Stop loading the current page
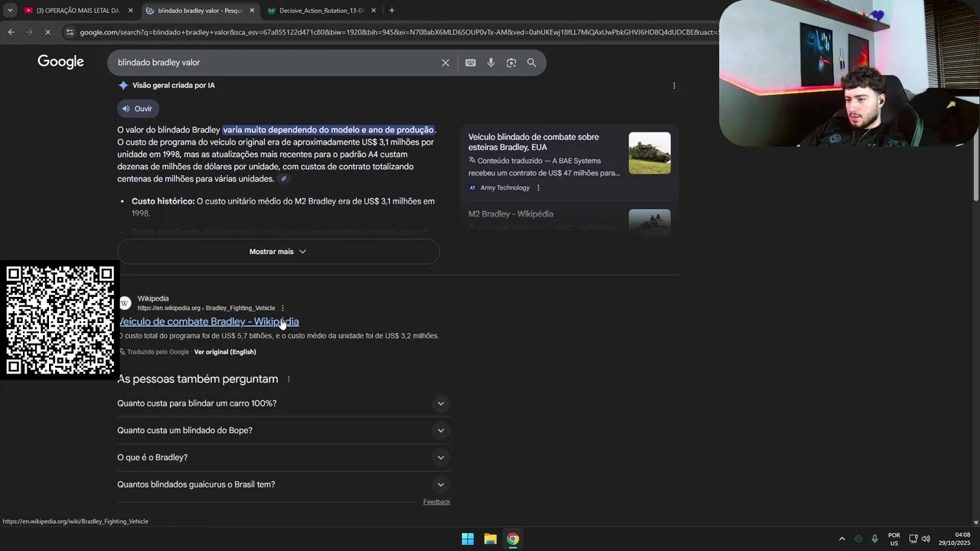This screenshot has height=551, width=980. (47, 32)
